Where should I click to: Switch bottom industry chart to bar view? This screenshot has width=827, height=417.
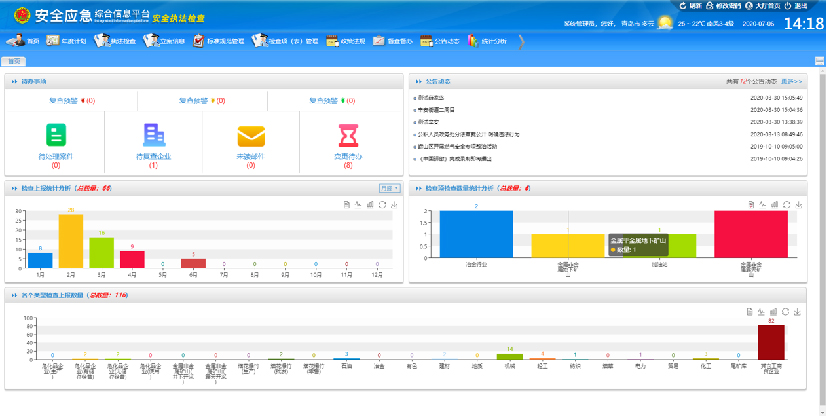(774, 311)
